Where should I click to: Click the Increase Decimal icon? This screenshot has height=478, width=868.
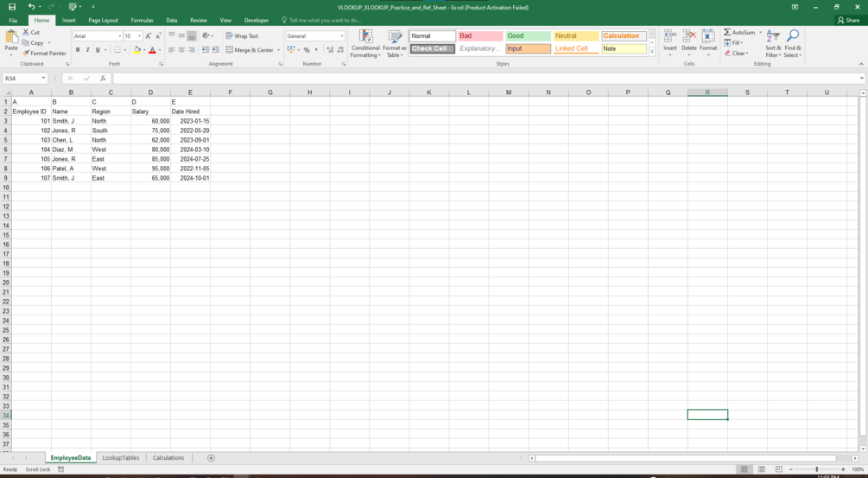coord(331,50)
